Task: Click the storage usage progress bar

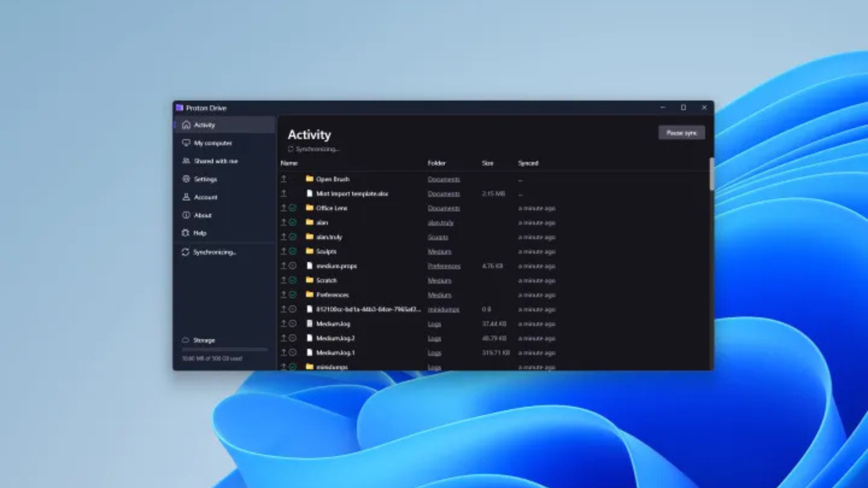Action: [225, 349]
